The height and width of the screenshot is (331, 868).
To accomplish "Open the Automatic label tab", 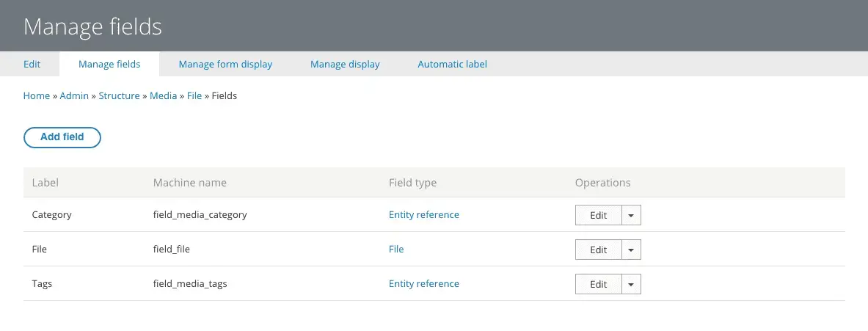I will click(x=452, y=64).
